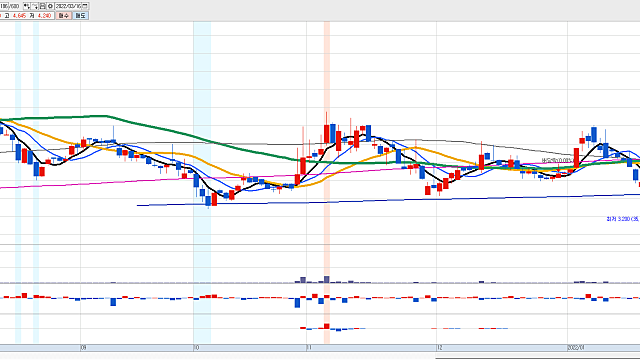Click the bottom horizontal chart scrollbar
This screenshot has height=360, width=640.
click(537, 358)
